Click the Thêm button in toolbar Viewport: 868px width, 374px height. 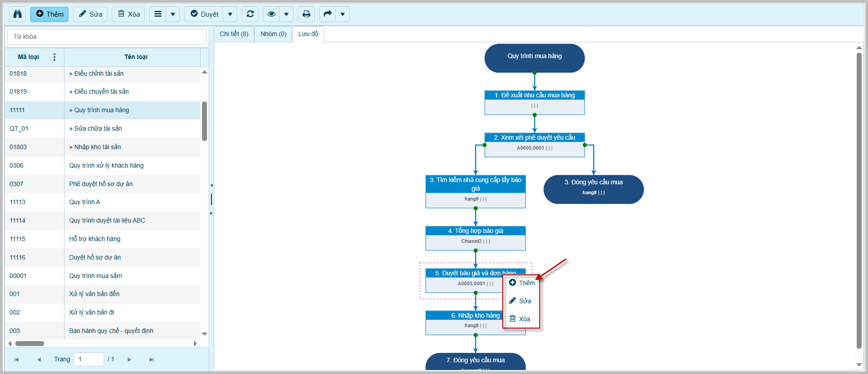[x=50, y=14]
